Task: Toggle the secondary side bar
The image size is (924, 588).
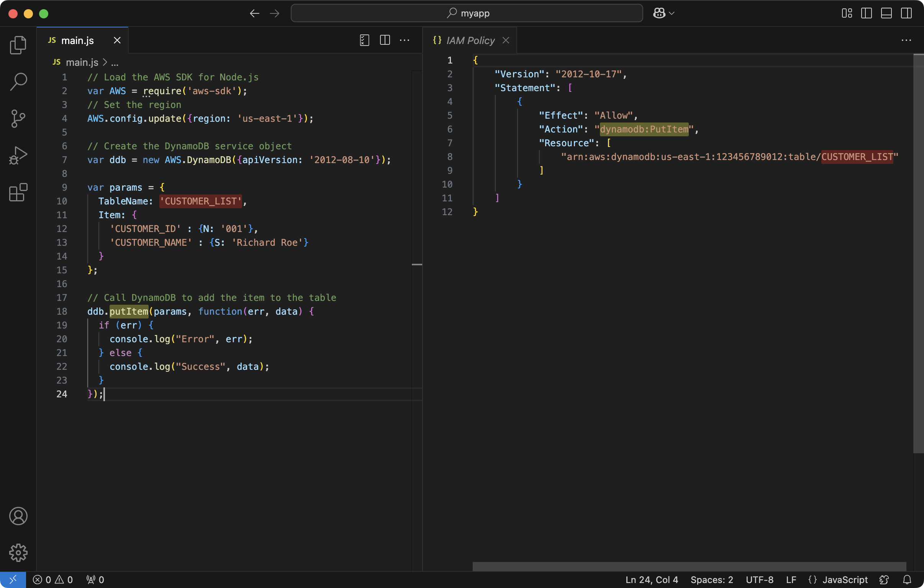Action: [906, 13]
